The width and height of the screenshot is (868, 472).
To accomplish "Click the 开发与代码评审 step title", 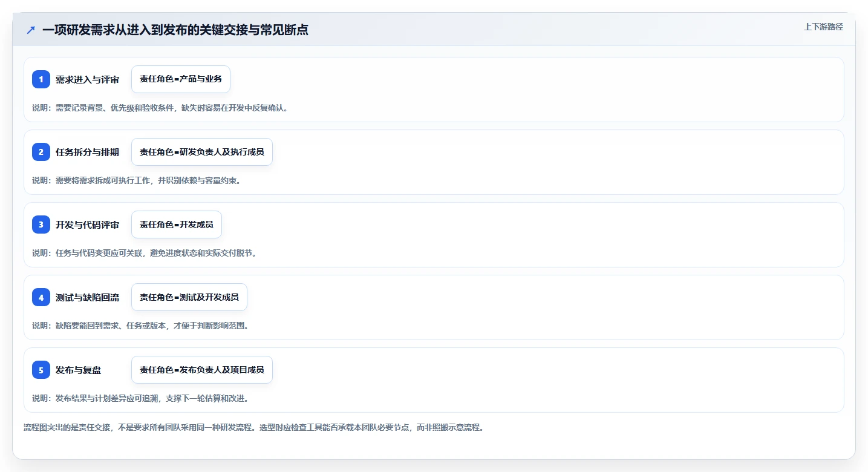I will click(x=87, y=225).
